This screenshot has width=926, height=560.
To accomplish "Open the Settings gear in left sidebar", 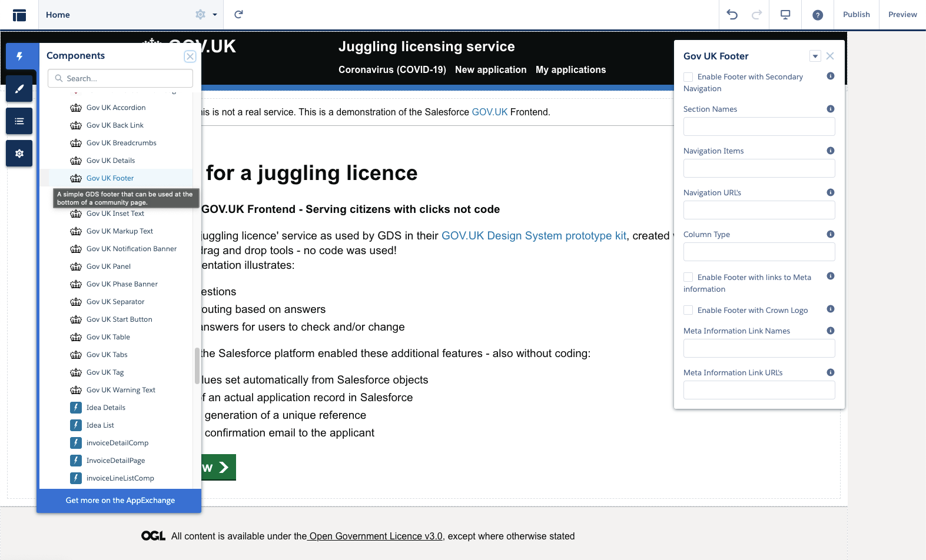I will [x=19, y=154].
